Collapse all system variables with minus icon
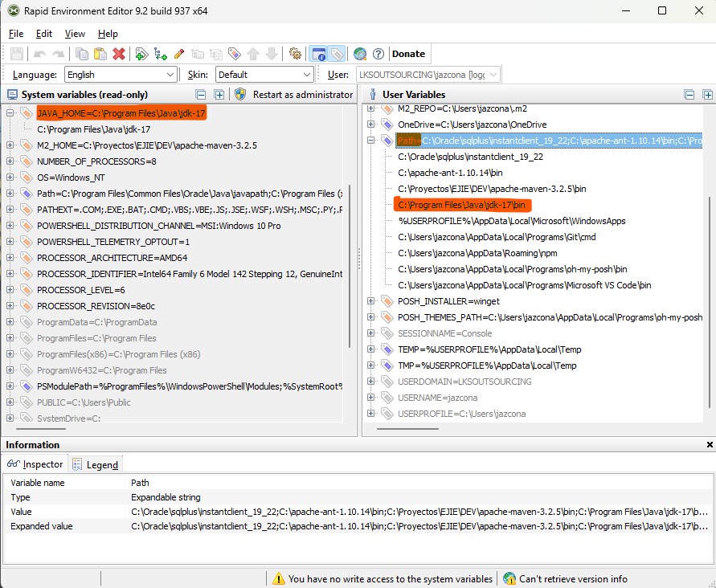 click(x=200, y=95)
